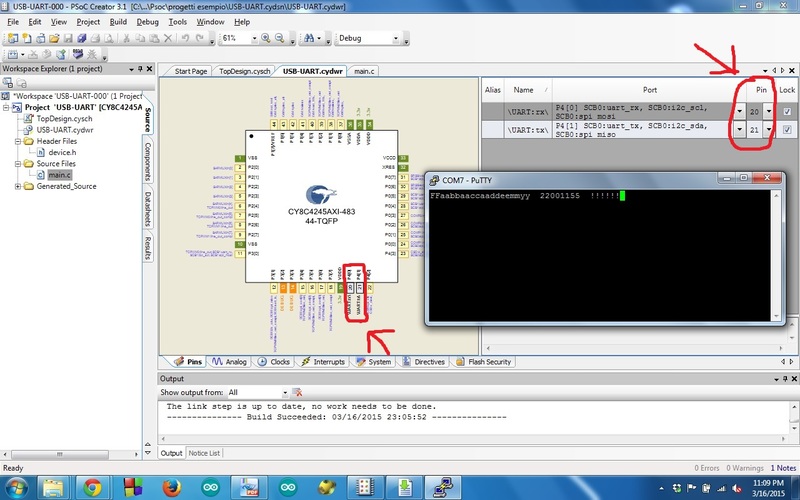The width and height of the screenshot is (800, 500).
Task: Open the Flash Security tab
Action: (484, 362)
